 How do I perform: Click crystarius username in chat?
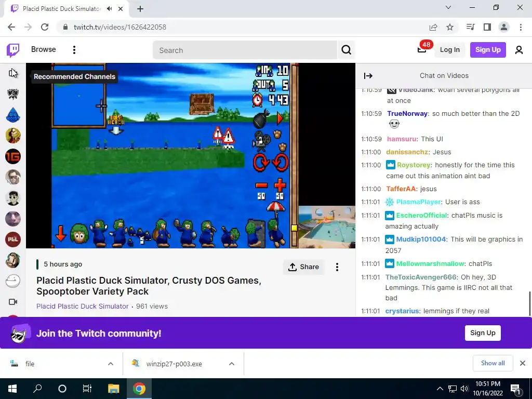click(402, 311)
